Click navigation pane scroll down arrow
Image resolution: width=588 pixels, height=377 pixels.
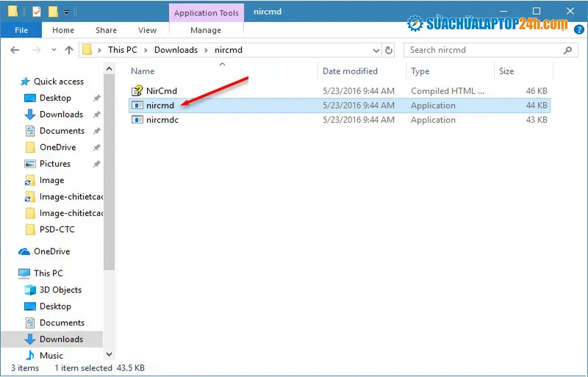tap(109, 353)
